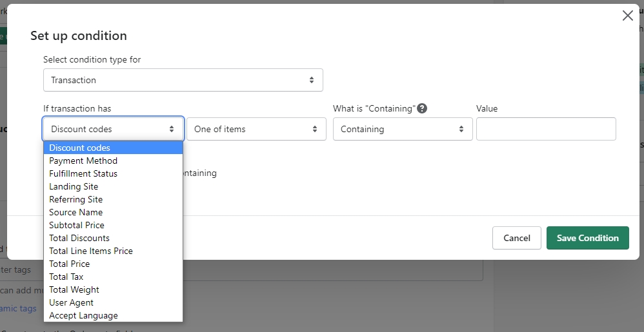644x332 pixels.
Task: Select Total Line Items Price
Action: pyautogui.click(x=91, y=251)
